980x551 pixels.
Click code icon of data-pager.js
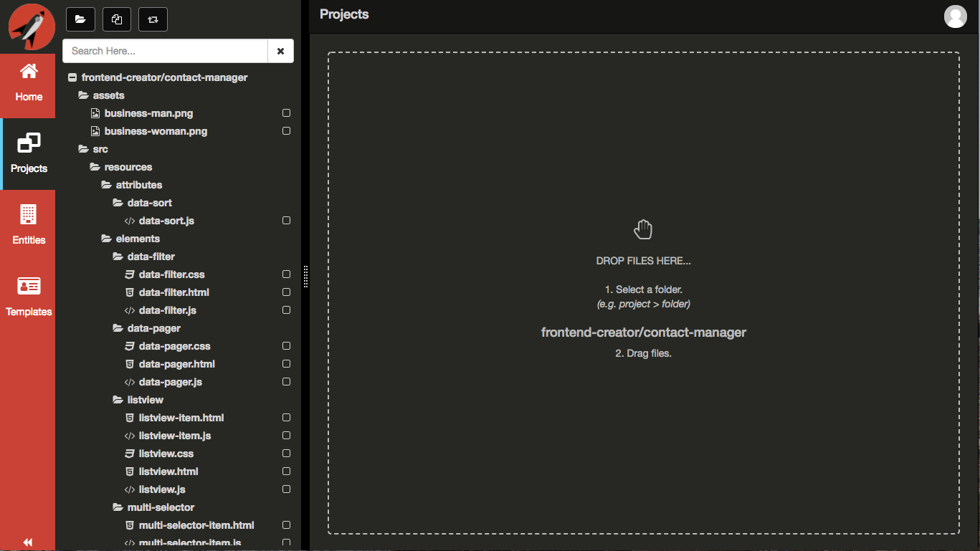[130, 382]
